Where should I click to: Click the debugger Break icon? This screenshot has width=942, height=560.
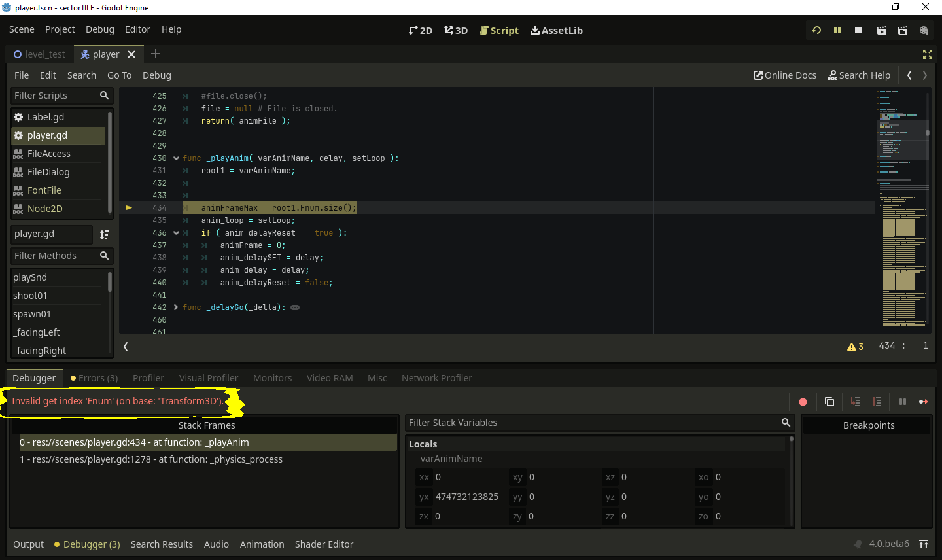tap(903, 402)
